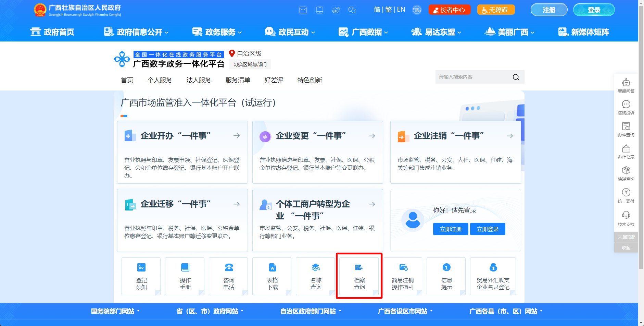644x326 pixels.
Task: Expand 国务院部门网站 footer dropdown
Action: tap(115, 311)
